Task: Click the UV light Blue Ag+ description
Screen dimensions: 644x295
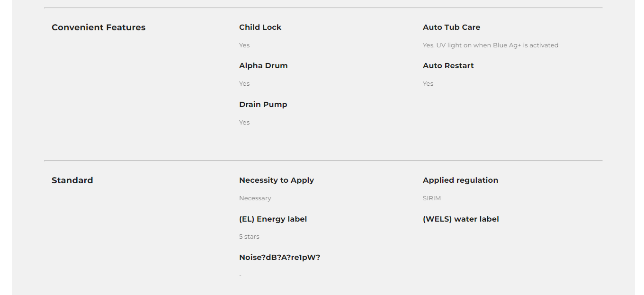Action: tap(490, 45)
